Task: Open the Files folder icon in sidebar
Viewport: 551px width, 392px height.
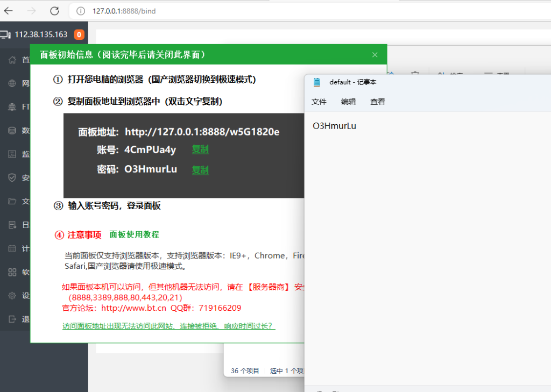Action: (12, 202)
